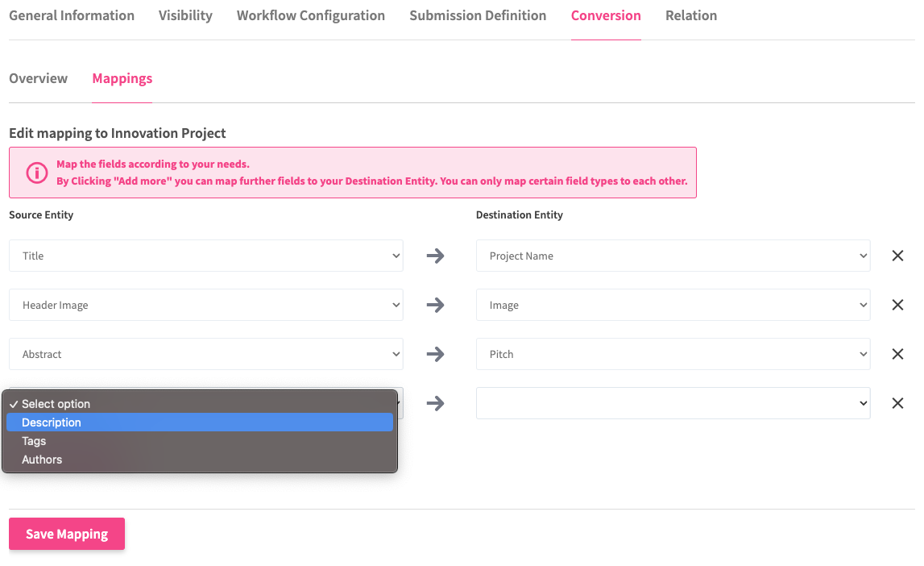Viewport: 924px width, 566px height.
Task: Go to the Submission Definition tab
Action: [x=478, y=15]
